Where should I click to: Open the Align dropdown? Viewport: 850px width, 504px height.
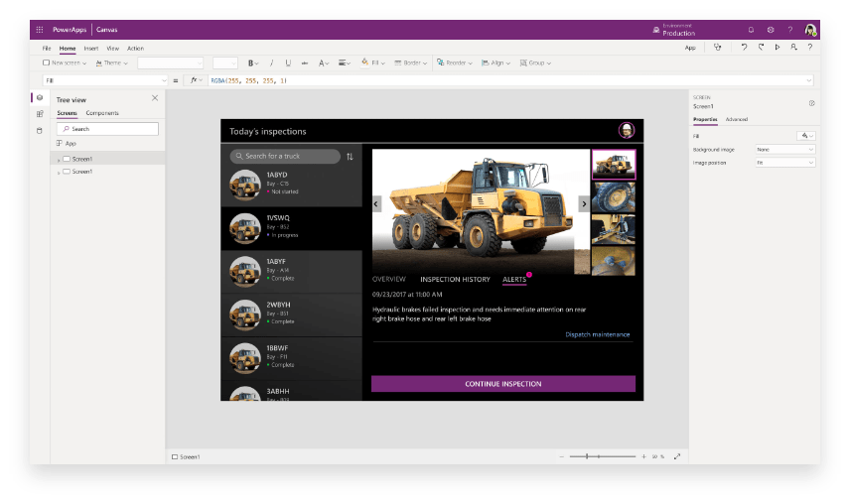[496, 63]
